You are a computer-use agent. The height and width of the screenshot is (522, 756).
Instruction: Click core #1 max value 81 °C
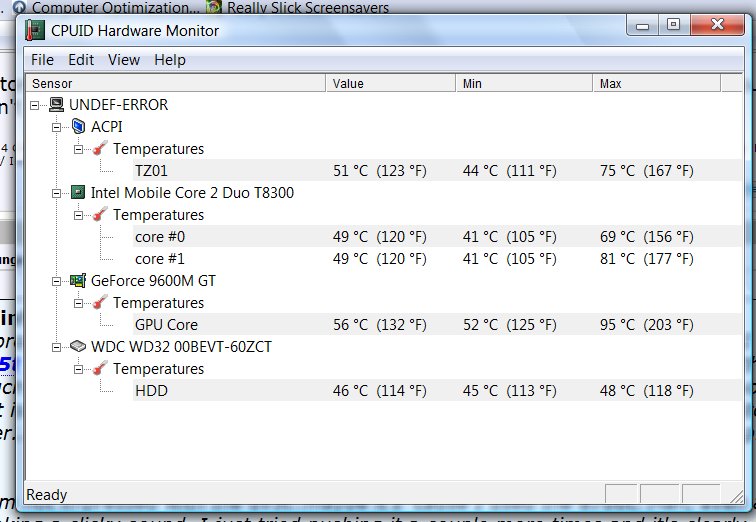coord(647,259)
